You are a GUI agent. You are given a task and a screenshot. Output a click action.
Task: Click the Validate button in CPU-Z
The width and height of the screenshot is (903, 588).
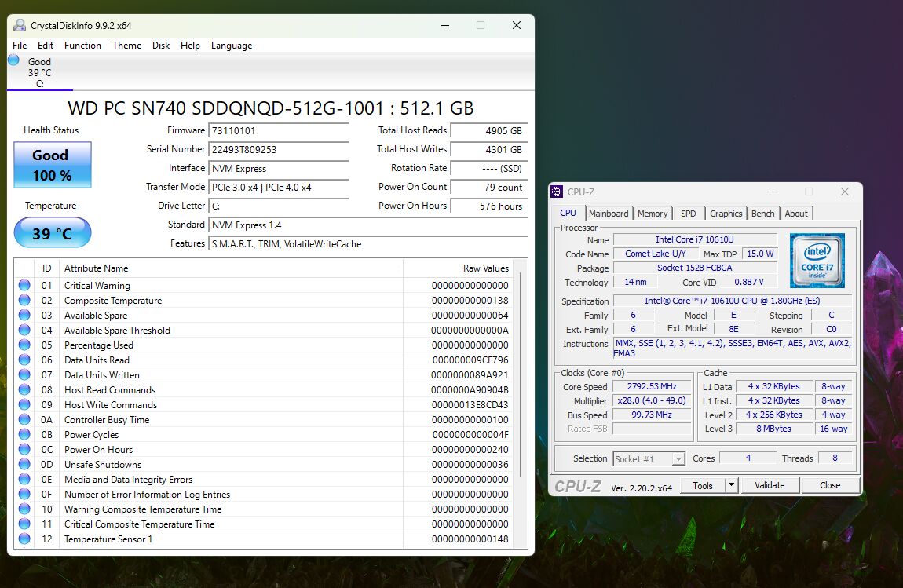coord(770,485)
